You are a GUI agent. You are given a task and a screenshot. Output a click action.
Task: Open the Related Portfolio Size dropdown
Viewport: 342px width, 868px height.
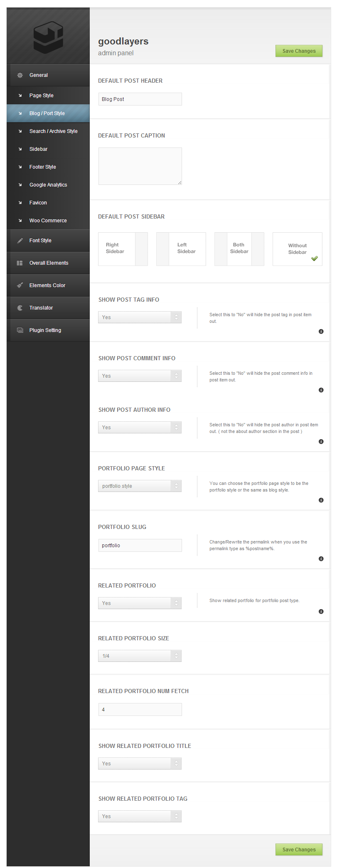[140, 656]
